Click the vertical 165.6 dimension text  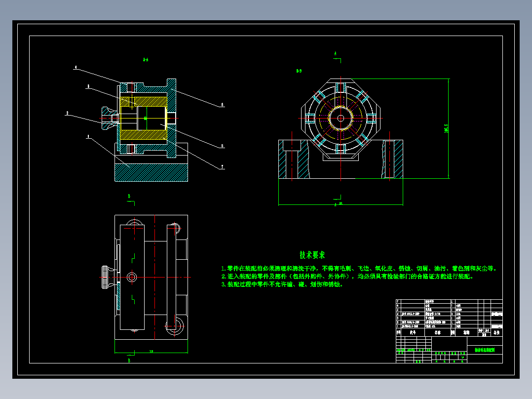tap(446, 128)
